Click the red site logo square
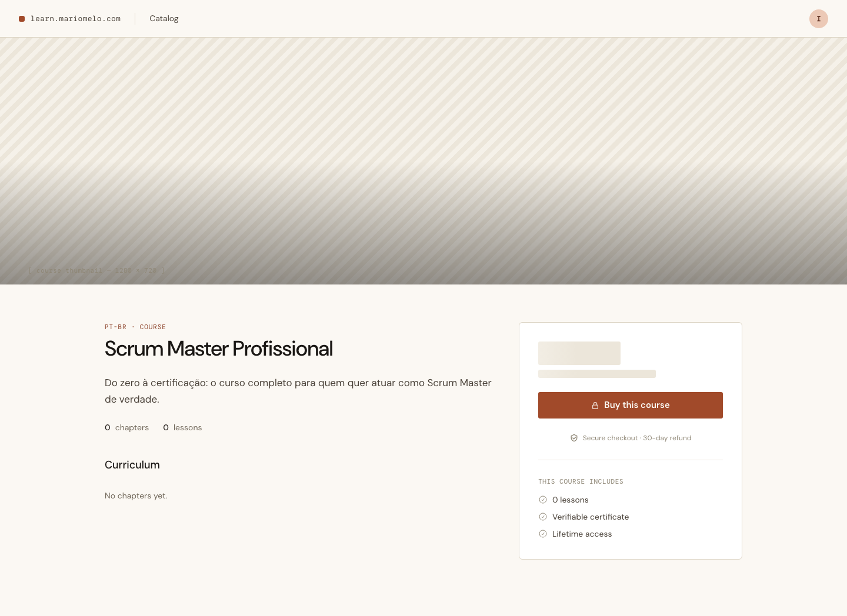The width and height of the screenshot is (847, 616). click(x=22, y=19)
